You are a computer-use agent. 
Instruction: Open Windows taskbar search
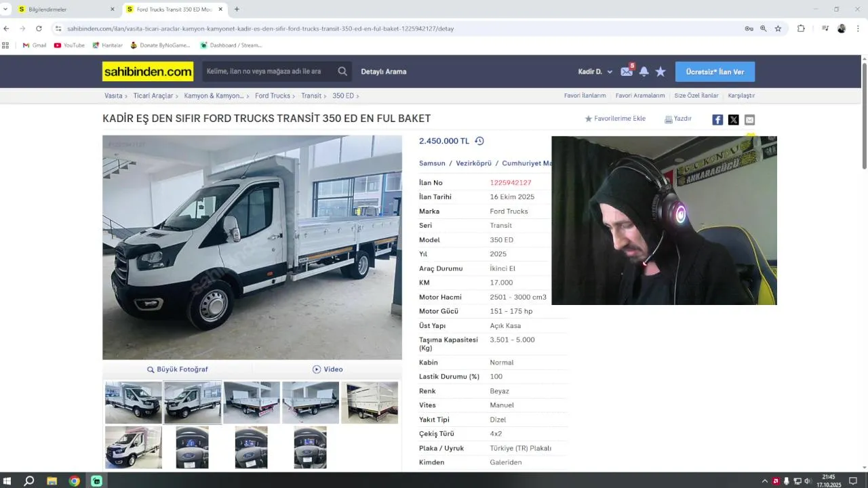[x=29, y=481]
